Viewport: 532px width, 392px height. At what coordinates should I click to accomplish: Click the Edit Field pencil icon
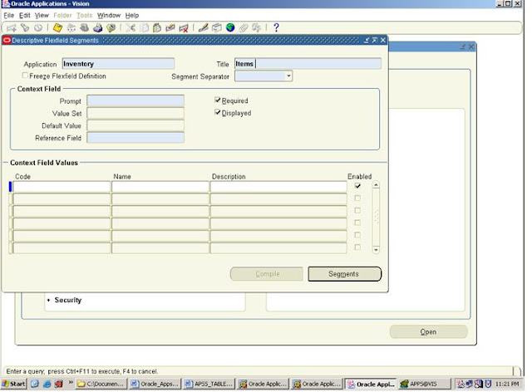coord(203,27)
